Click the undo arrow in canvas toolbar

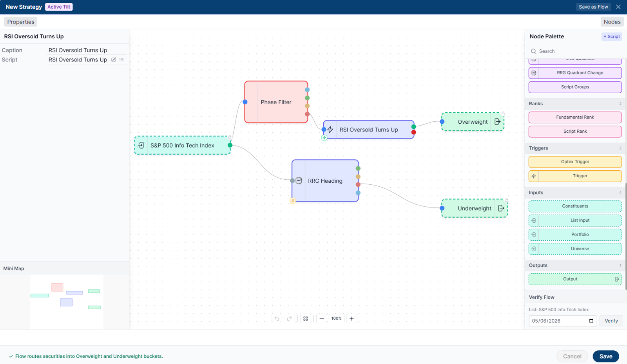coord(277,319)
